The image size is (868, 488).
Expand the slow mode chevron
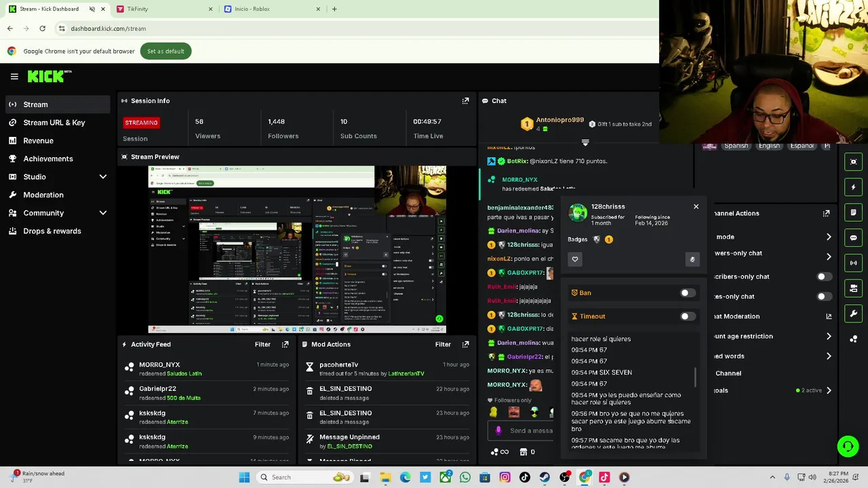pos(829,237)
